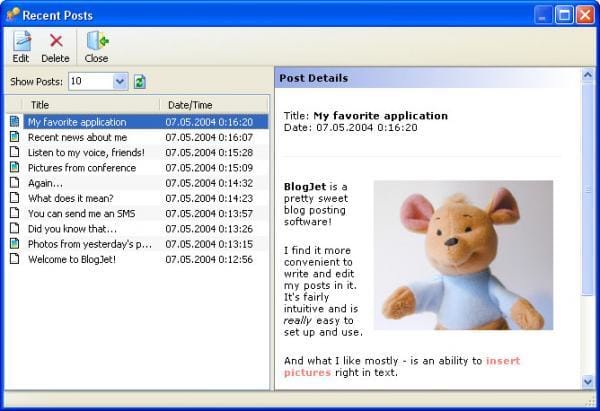The image size is (600, 411).
Task: Click date cell 07.05.2004 0:12:56
Action: (x=209, y=260)
